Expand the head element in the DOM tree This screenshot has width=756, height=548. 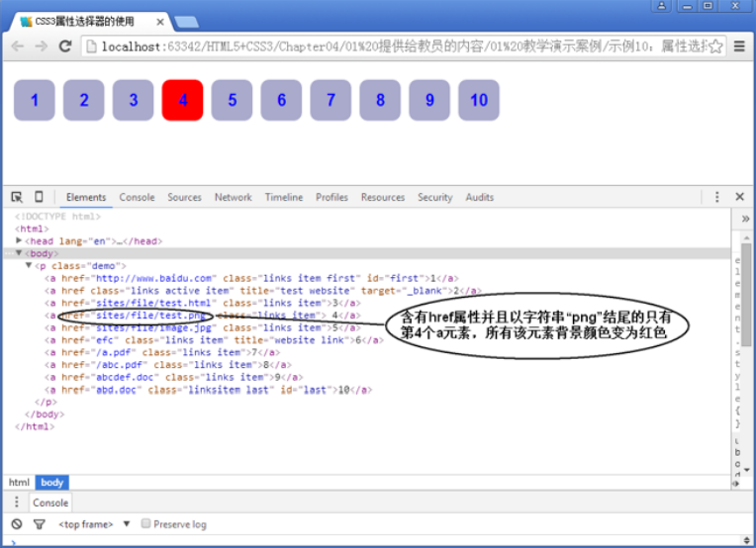(19, 240)
